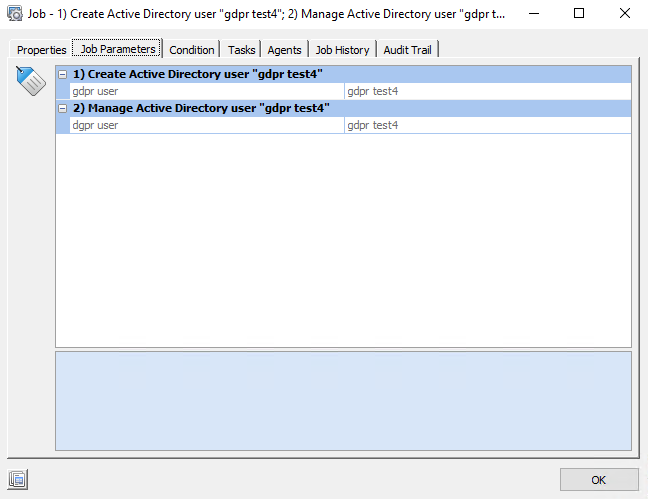Switch to the Properties tab
The image size is (648, 499).
coord(41,50)
